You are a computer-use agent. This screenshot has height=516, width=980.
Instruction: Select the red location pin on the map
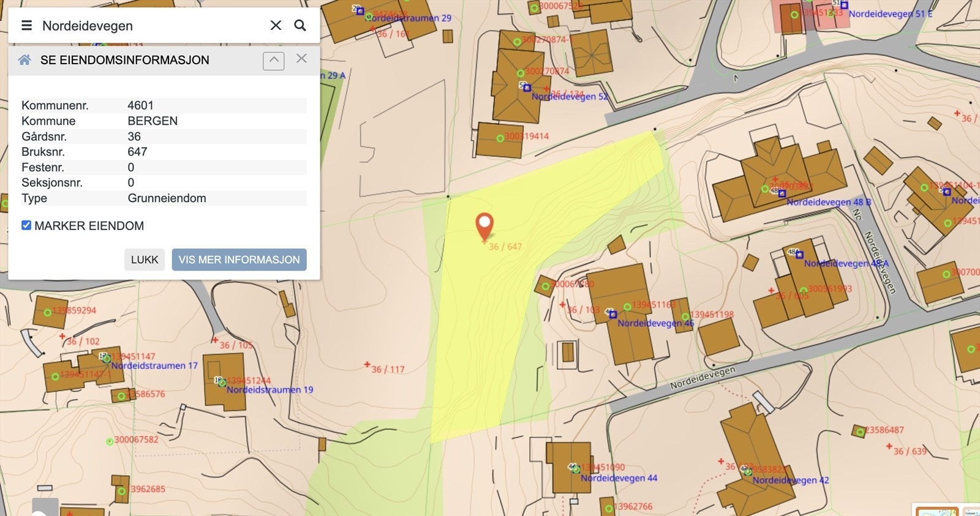click(x=484, y=226)
